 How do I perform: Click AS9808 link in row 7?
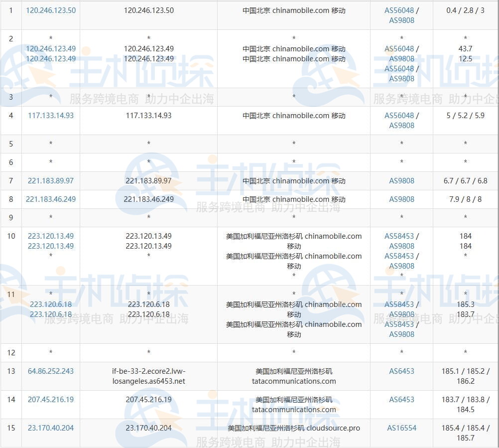[401, 181]
